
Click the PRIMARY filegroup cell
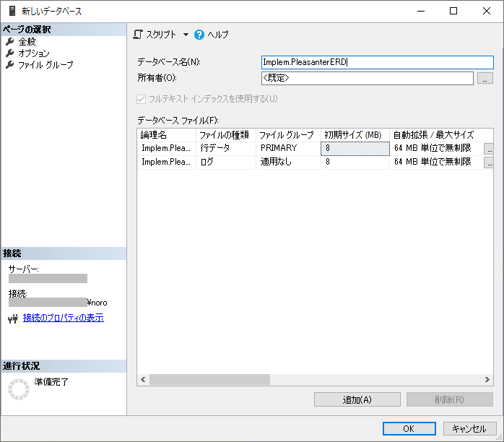pos(288,148)
